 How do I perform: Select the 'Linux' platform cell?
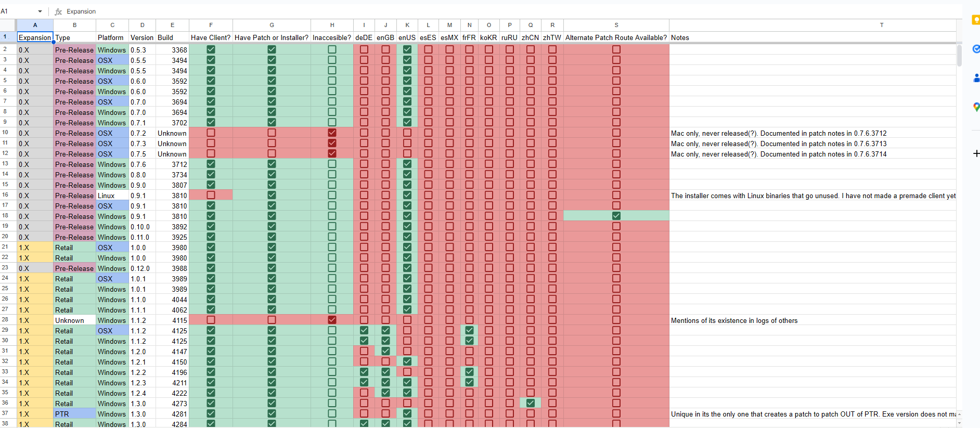pyautogui.click(x=112, y=195)
